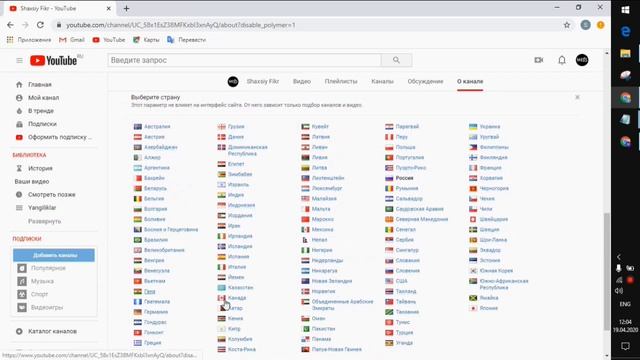Open the Карты bookmark

coord(146,40)
